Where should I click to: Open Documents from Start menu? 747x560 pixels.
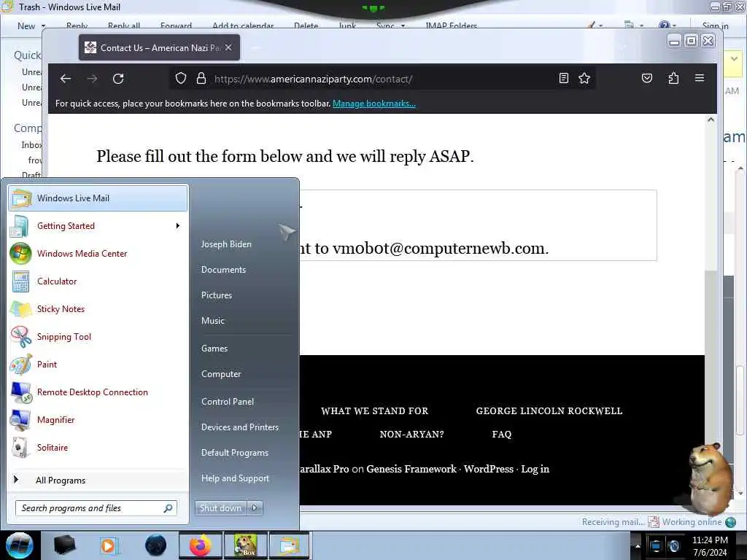(223, 270)
